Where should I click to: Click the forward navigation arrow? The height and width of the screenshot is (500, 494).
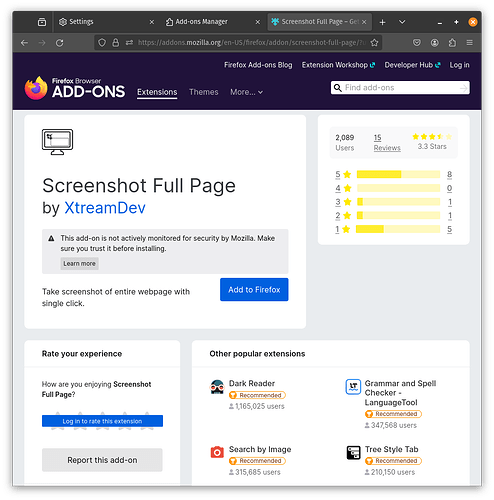point(42,43)
